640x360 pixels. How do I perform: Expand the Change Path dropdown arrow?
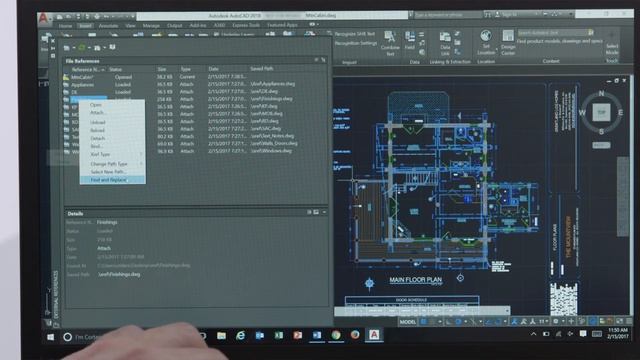click(x=104, y=48)
